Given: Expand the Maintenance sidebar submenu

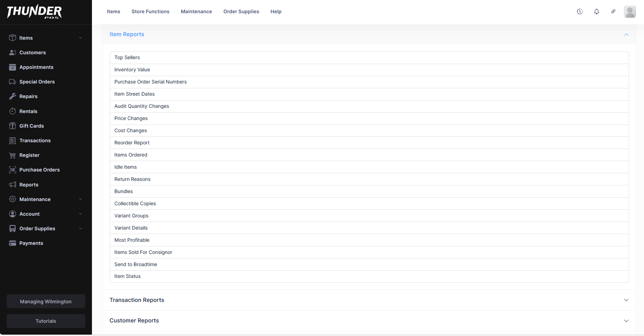Looking at the screenshot, I should pos(80,199).
